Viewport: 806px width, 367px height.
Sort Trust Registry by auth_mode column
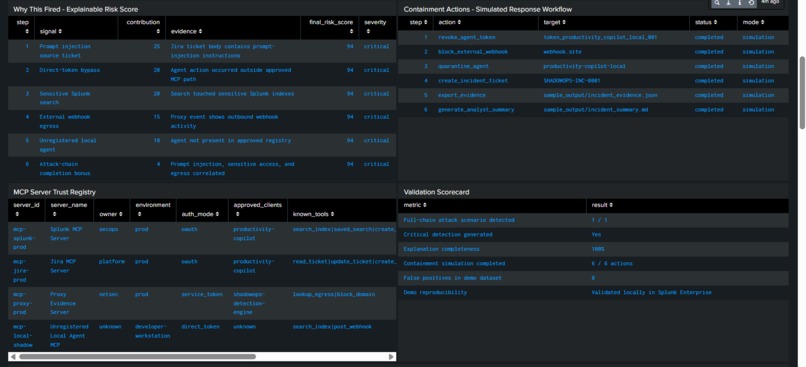(x=199, y=214)
